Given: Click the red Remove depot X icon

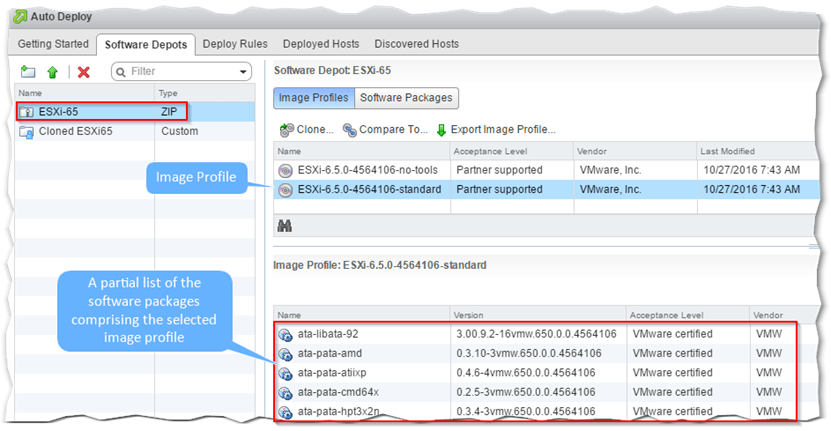Looking at the screenshot, I should point(83,72).
